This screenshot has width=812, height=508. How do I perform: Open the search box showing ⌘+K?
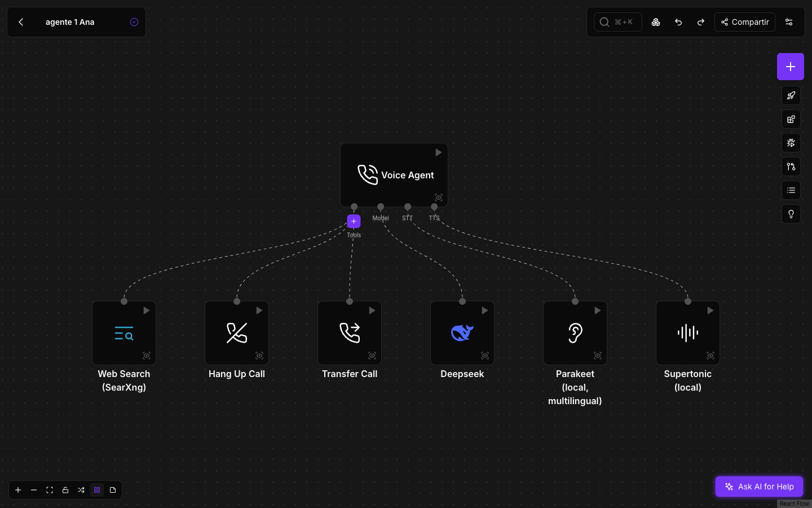coord(617,22)
